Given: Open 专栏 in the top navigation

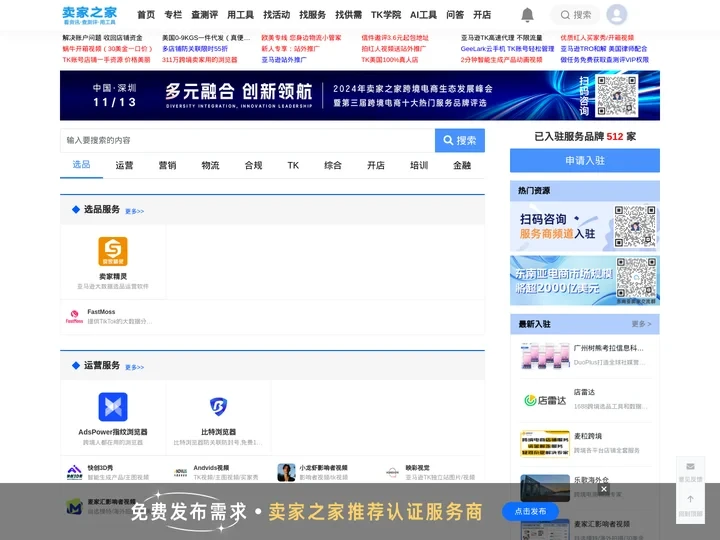Looking at the screenshot, I should click(173, 15).
